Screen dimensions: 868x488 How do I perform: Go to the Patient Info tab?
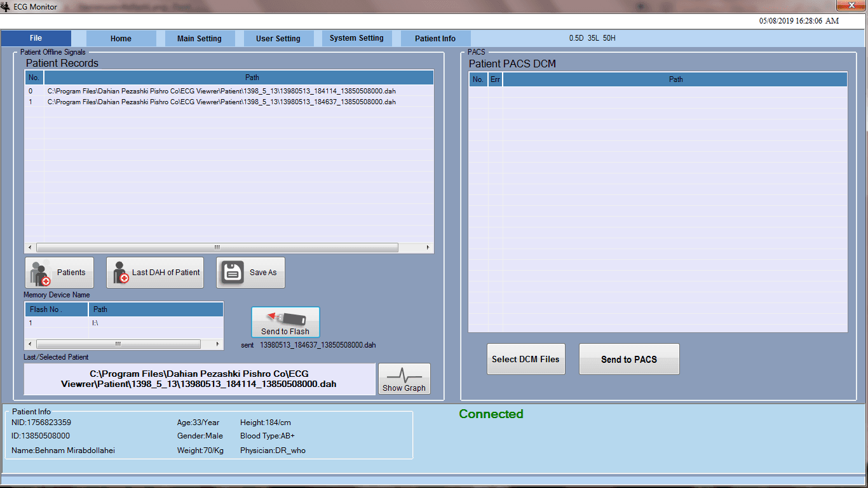click(435, 38)
